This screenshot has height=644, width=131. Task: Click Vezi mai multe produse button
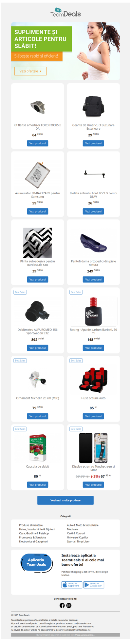click(x=65, y=500)
